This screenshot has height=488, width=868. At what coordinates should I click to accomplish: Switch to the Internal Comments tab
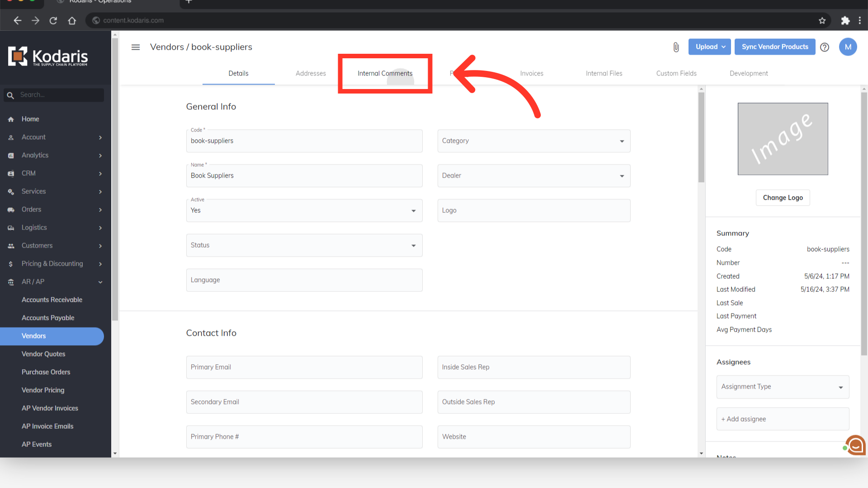point(385,74)
